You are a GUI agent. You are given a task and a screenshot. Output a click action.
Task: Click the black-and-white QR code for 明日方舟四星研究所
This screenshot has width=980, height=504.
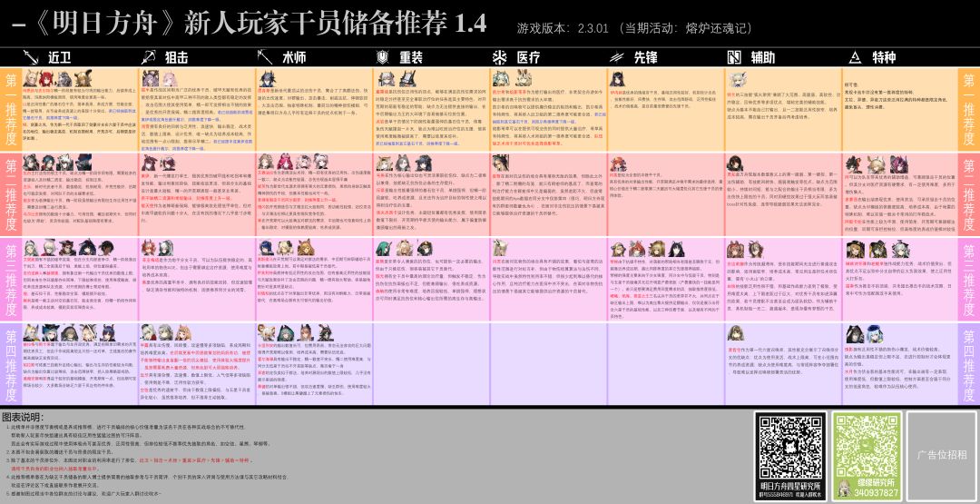pyautogui.click(x=790, y=447)
